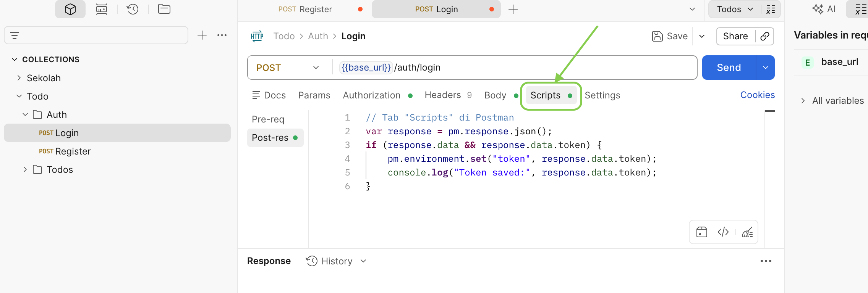Click the Docs icon tab
Viewport: 868px width, 293px height.
pos(269,95)
